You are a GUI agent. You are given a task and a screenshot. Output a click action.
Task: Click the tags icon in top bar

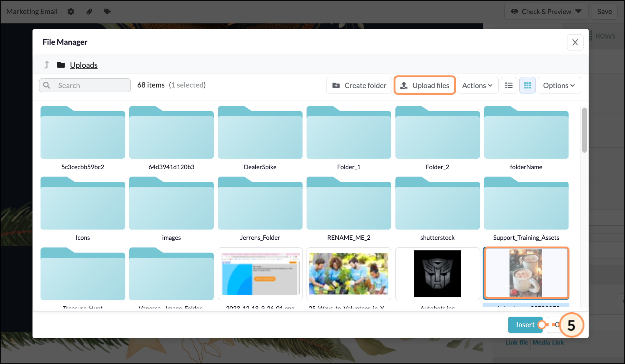pos(107,12)
